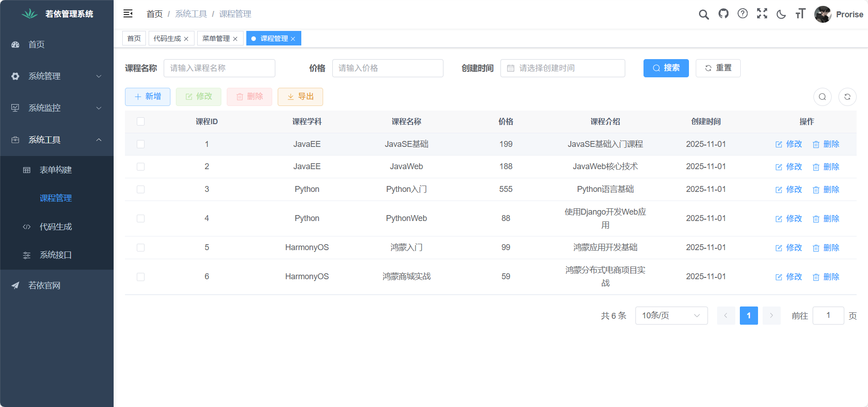Expand the 系统监控 sidebar menu
Viewport: 868px width, 407px height.
coord(57,108)
